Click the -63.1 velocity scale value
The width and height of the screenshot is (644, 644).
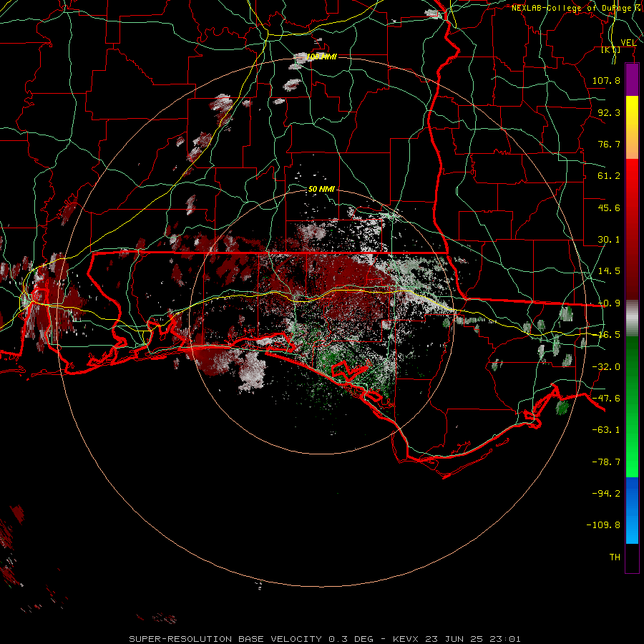point(606,430)
